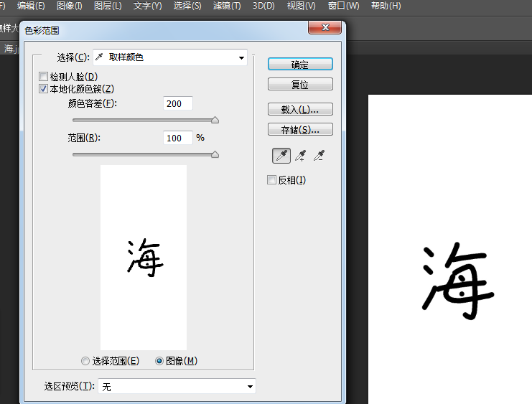Open the 滤镜 menu
This screenshot has width=532, height=404.
[x=227, y=6]
